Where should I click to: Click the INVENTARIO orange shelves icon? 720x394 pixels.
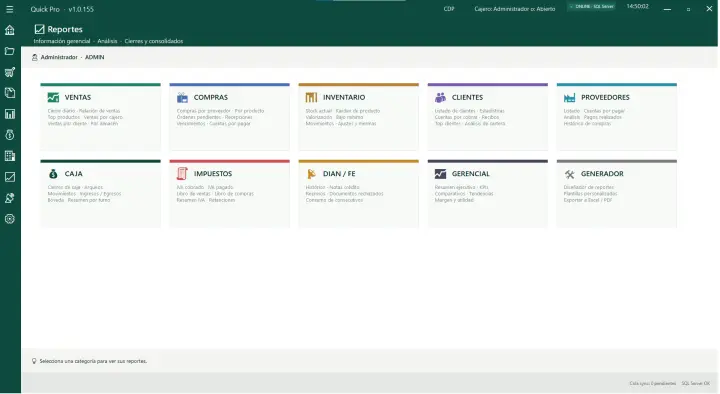[x=311, y=97]
